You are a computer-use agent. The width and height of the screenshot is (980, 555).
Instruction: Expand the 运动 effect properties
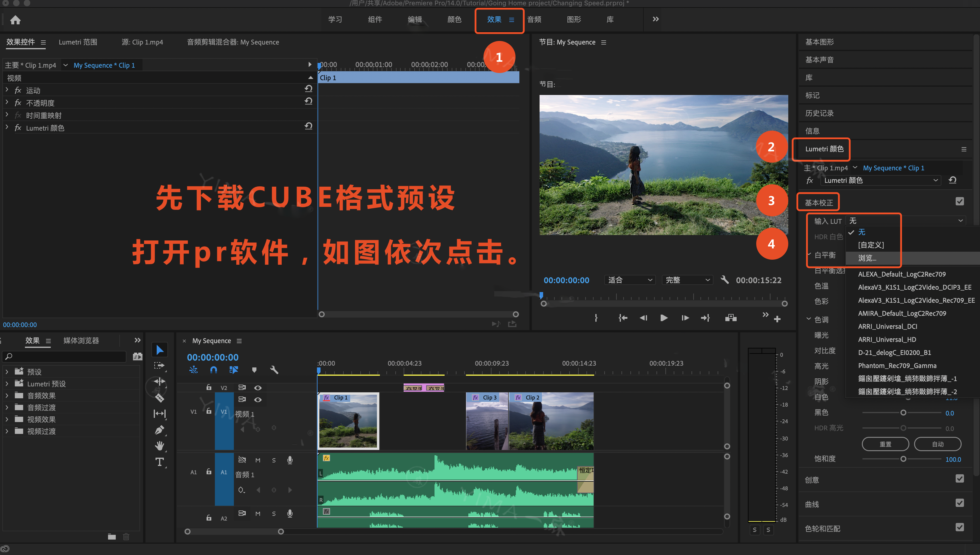pyautogui.click(x=7, y=90)
